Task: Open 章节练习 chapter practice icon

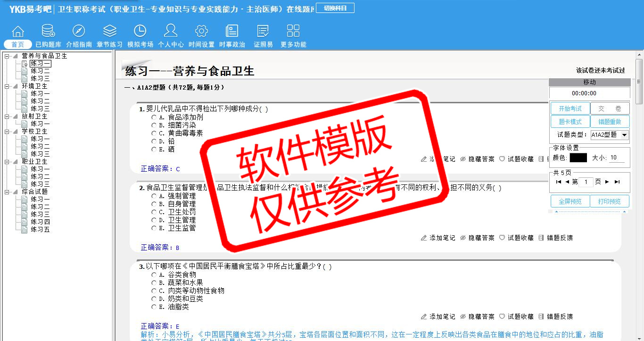Action: point(109,32)
